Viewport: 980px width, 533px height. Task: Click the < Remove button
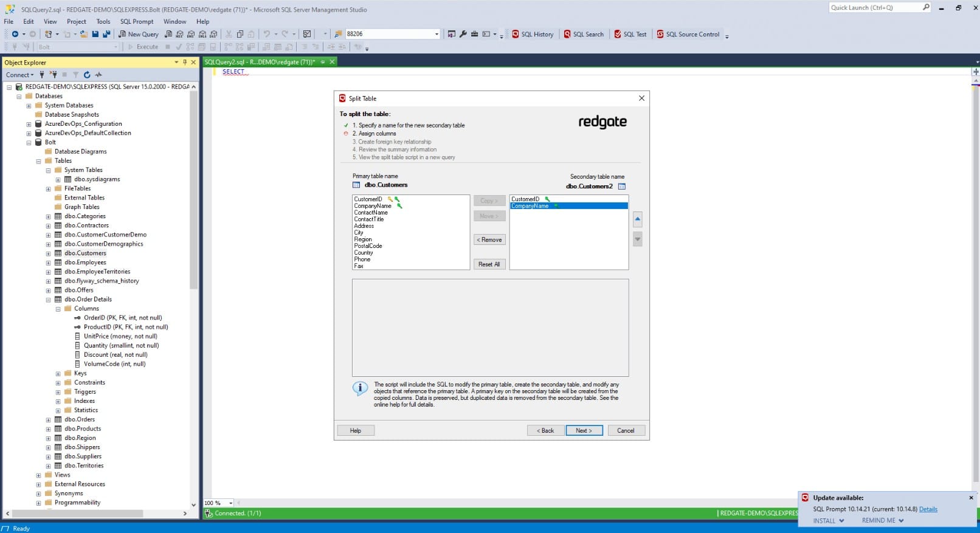[x=489, y=240]
